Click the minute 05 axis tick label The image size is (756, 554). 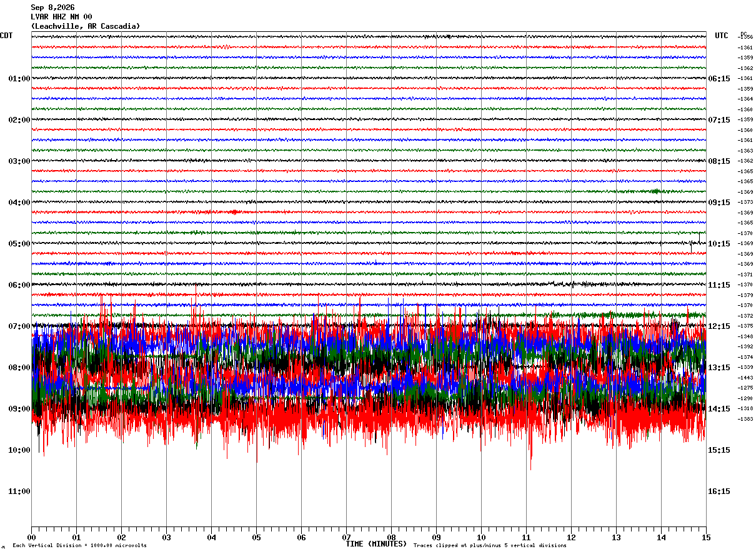pos(256,537)
